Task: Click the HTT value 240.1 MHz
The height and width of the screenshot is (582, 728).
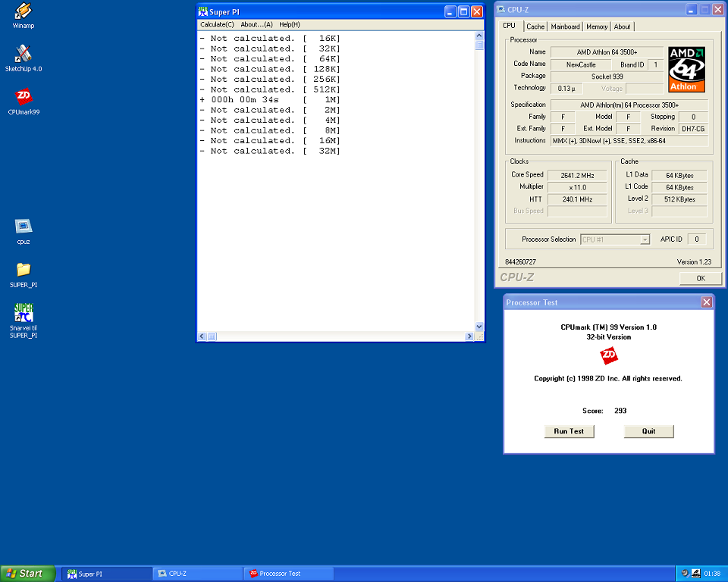Action: coord(577,199)
